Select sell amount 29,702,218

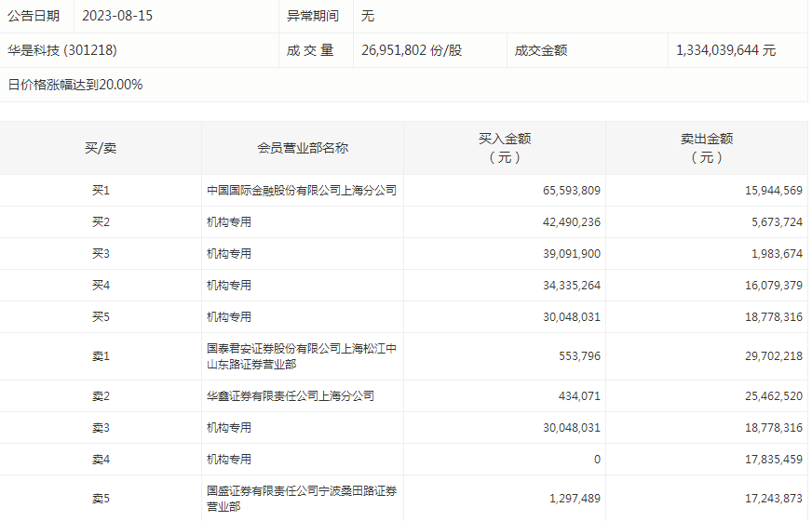coord(774,356)
